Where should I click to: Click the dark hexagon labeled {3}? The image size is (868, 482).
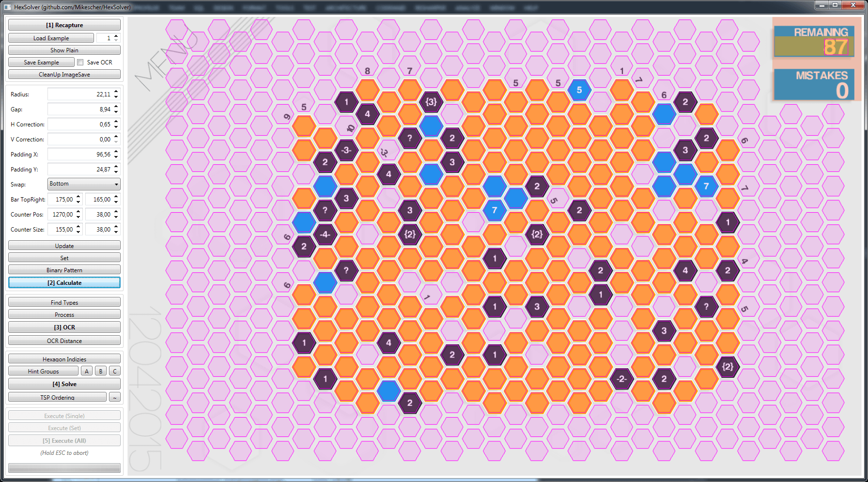tap(431, 102)
